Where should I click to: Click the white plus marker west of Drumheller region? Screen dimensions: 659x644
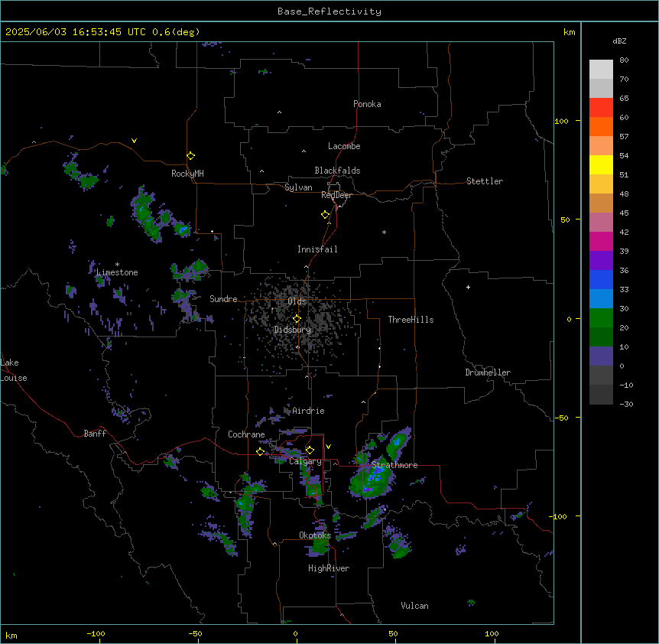468,287
